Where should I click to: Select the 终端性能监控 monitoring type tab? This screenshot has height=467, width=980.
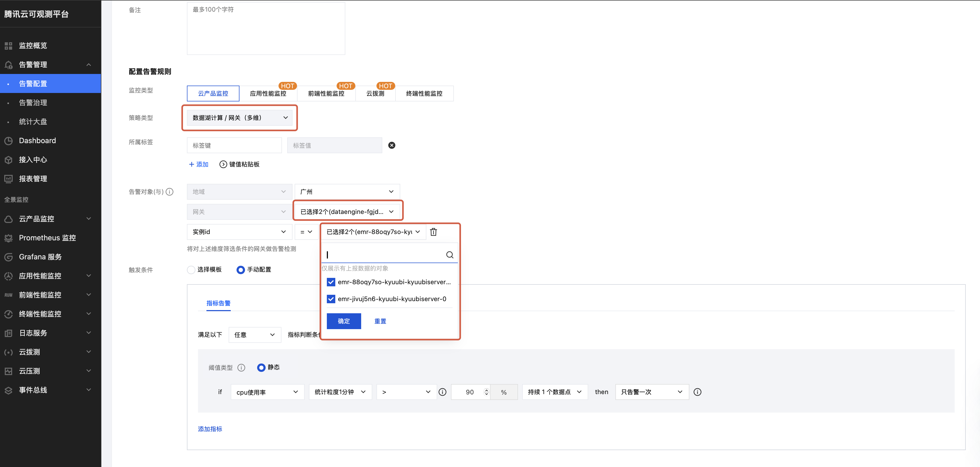[425, 94]
